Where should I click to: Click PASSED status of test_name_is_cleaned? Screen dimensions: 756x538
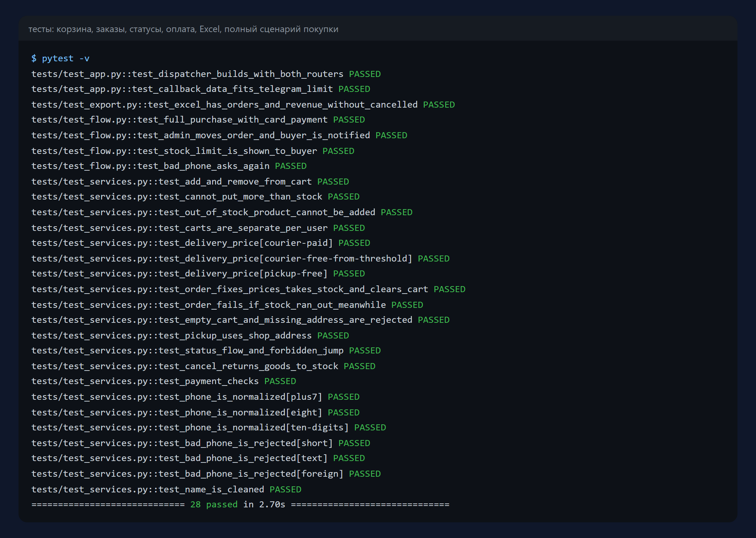tap(286, 490)
